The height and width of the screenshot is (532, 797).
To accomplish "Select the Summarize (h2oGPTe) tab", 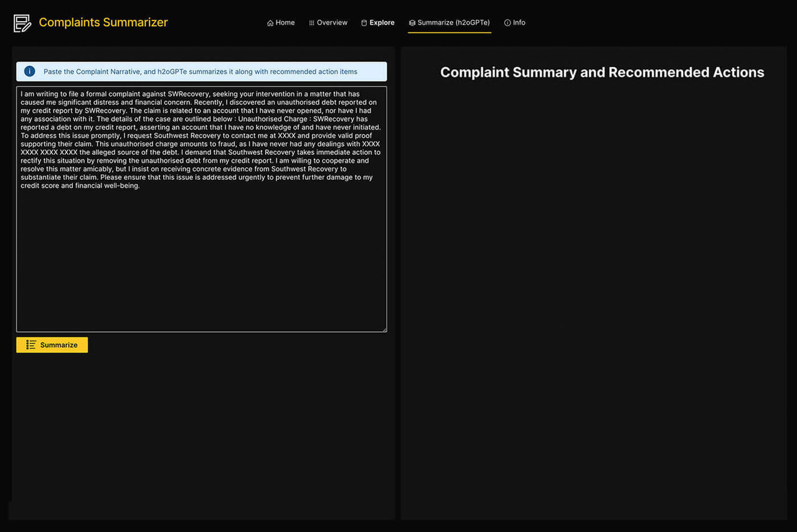I will pyautogui.click(x=453, y=22).
